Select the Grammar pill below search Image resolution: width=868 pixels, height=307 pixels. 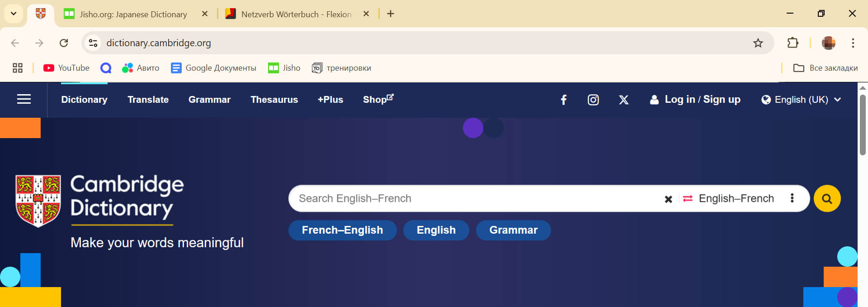coord(514,230)
